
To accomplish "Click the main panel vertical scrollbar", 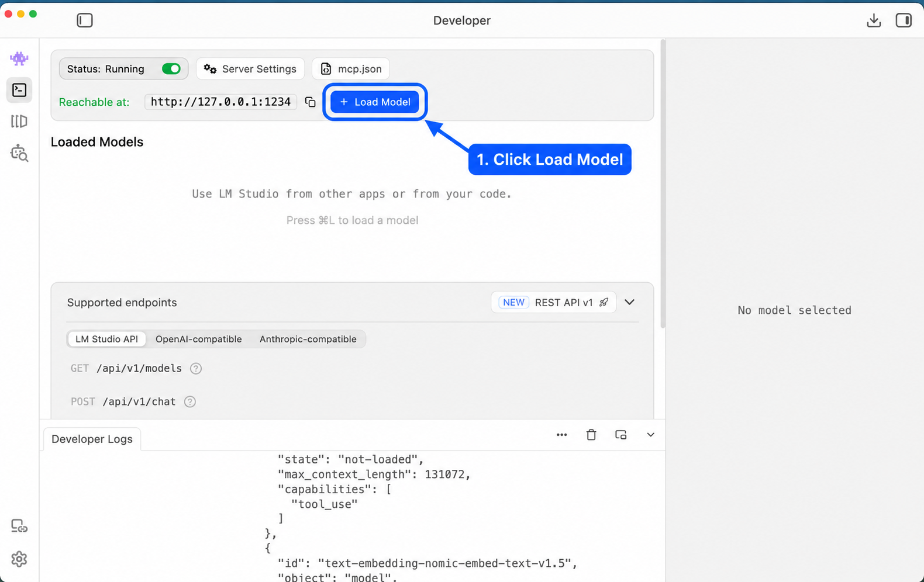I will tap(663, 184).
